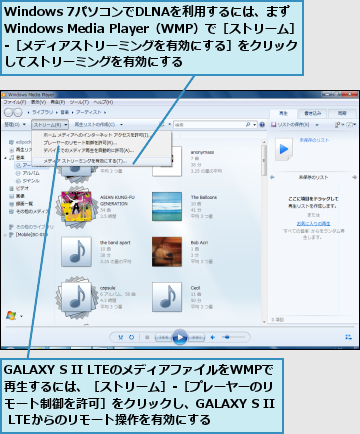Open The Balloons album thumbnail

pyautogui.click(x=167, y=206)
